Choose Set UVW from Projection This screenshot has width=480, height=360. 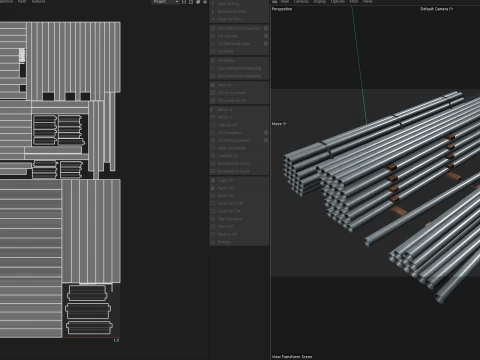[x=236, y=29]
